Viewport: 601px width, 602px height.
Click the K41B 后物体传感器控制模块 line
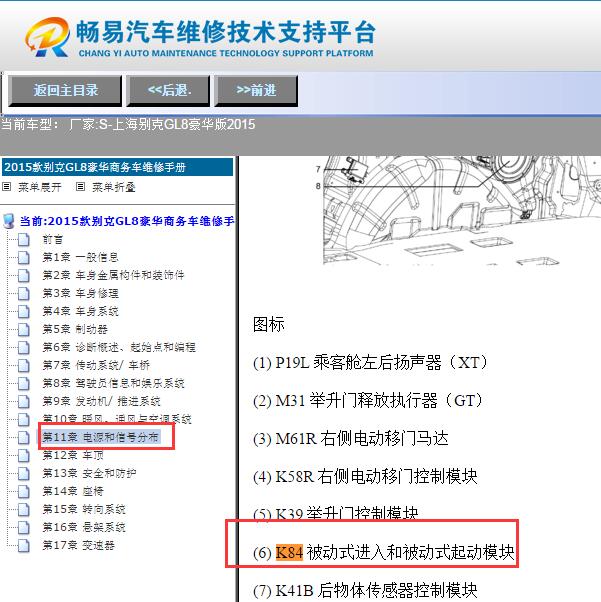(x=365, y=590)
